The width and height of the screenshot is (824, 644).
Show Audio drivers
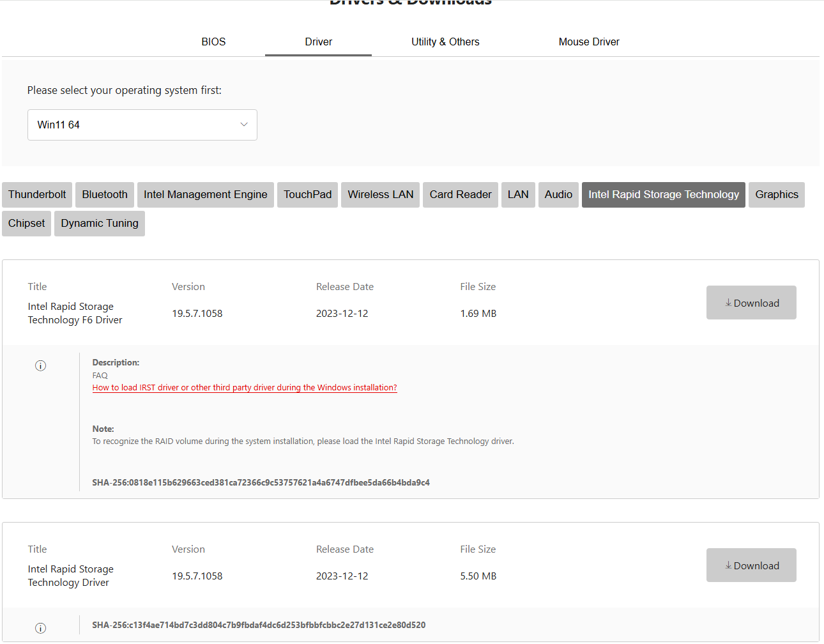(558, 195)
